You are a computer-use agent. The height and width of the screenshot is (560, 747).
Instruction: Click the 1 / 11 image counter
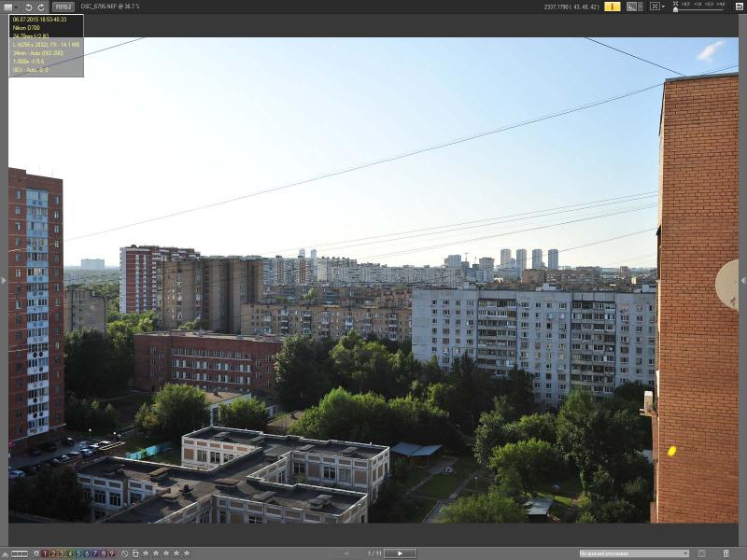point(374,553)
